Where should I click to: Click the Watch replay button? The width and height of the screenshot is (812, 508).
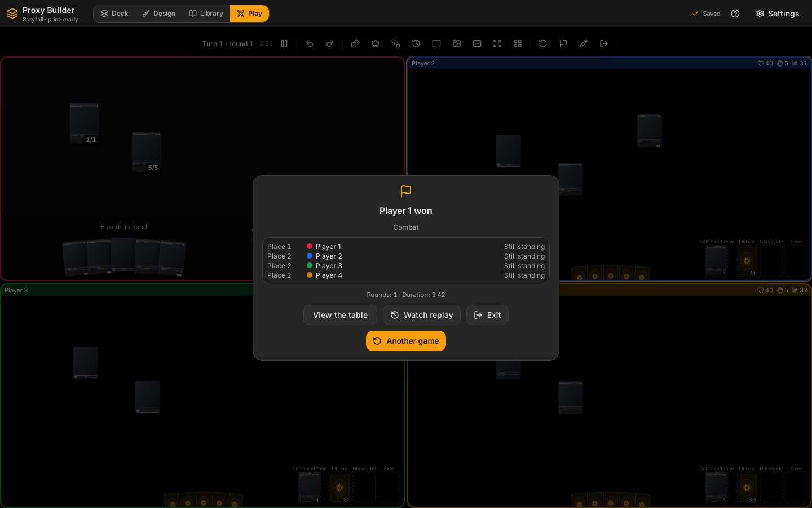pyautogui.click(x=422, y=315)
